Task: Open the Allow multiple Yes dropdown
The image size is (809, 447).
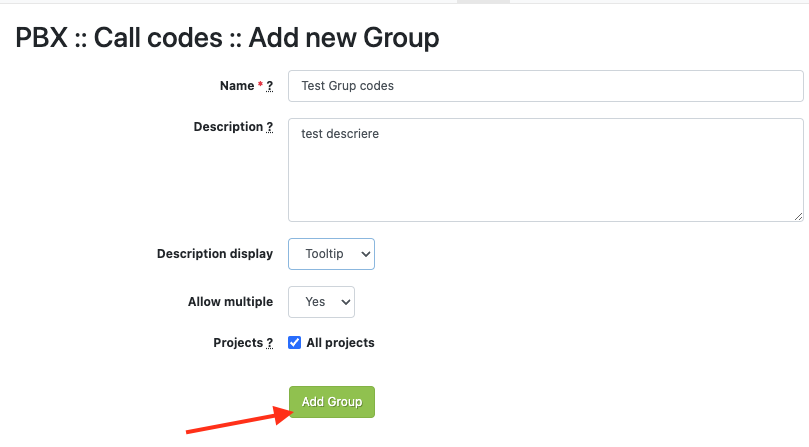Action: point(321,302)
